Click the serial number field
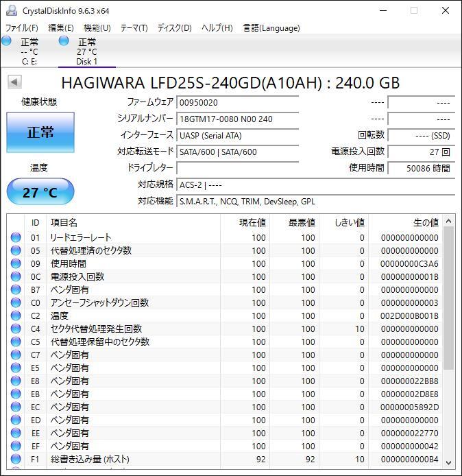Viewport: 462px width, 476px height. coord(238,119)
